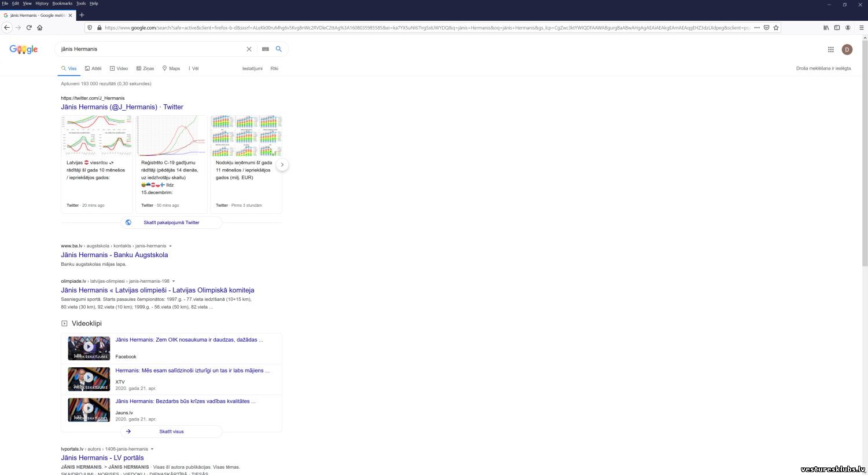Open the Jānis Hermanis Twitter result
Screen dimensions: 868x475
tap(122, 107)
